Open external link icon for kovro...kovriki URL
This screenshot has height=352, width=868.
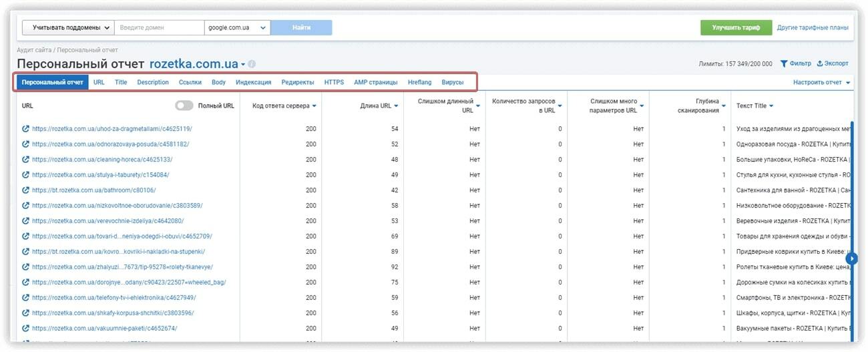[x=26, y=251]
